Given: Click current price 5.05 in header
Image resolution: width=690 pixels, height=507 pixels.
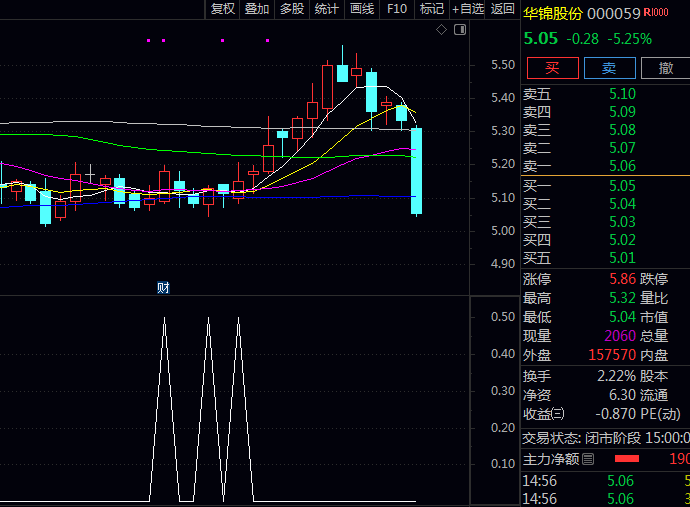Looking at the screenshot, I should (x=541, y=39).
